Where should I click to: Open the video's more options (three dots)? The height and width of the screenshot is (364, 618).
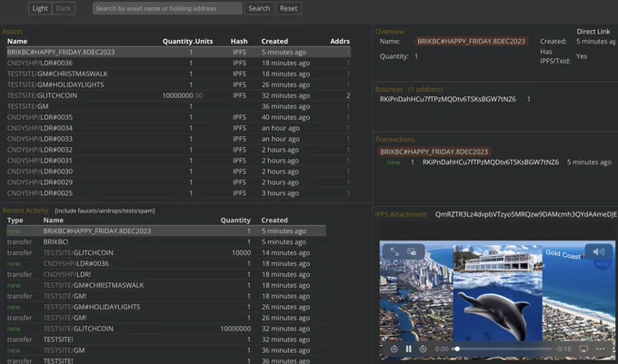tap(600, 349)
